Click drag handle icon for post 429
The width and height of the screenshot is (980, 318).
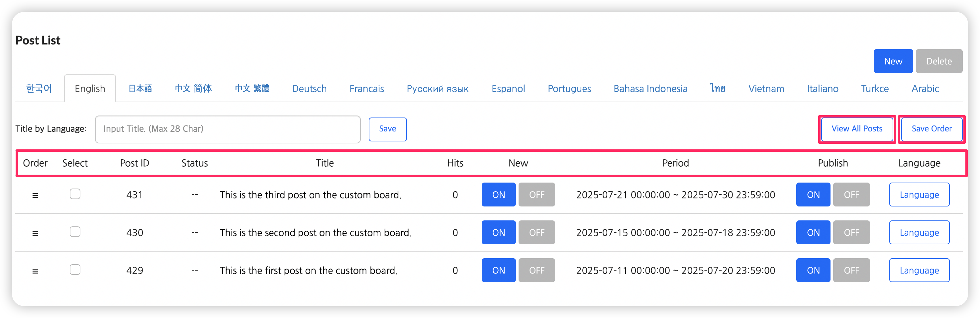click(35, 271)
